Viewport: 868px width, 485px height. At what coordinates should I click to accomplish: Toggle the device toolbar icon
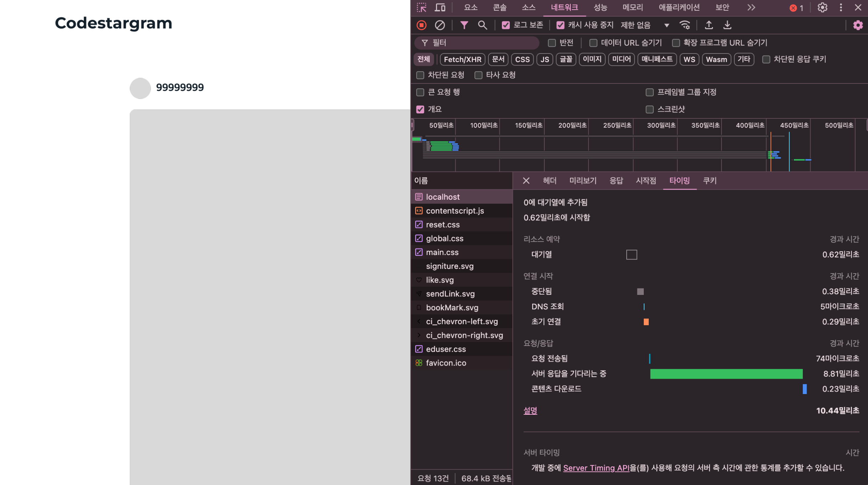pyautogui.click(x=440, y=7)
